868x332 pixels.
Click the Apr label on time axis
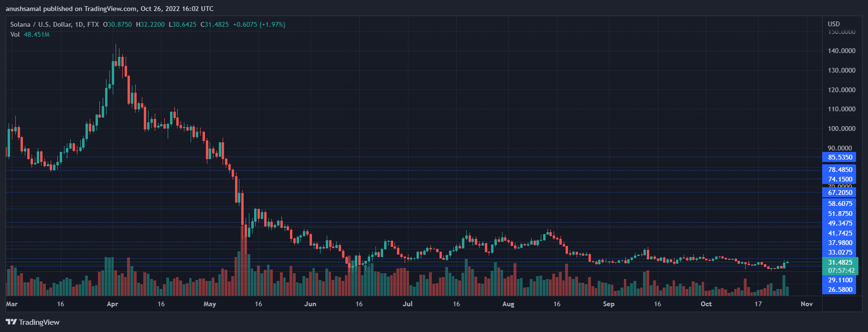point(112,304)
